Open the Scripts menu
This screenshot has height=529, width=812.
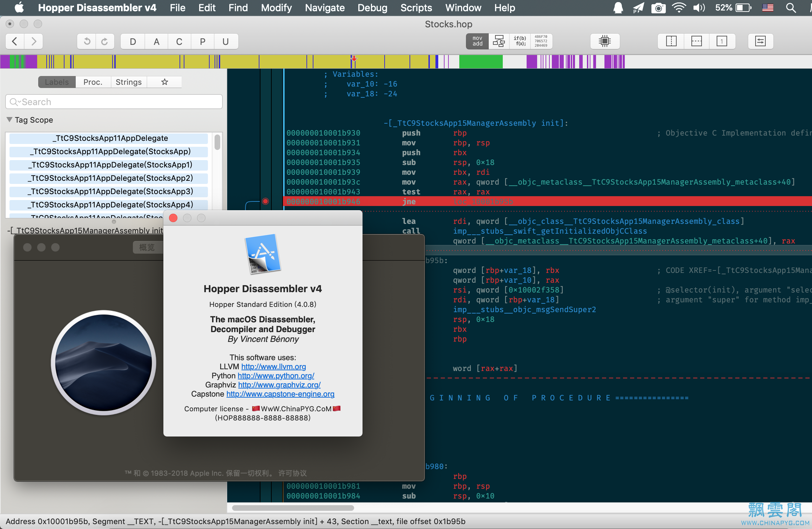(x=416, y=8)
